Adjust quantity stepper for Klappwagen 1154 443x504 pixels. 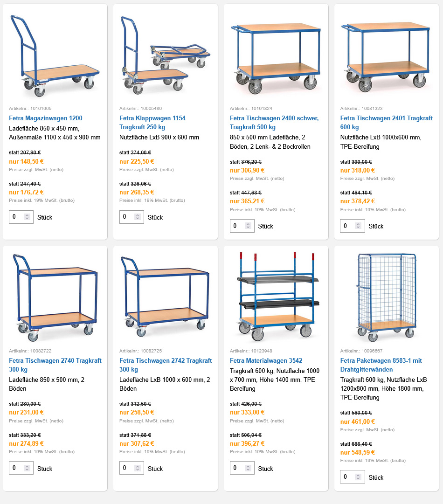[x=138, y=217]
